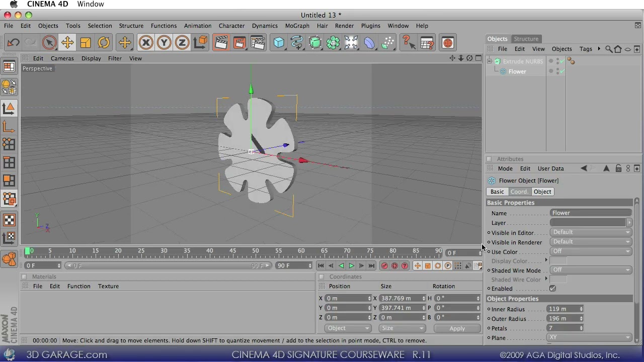Switch to the Structure tab

click(526, 39)
